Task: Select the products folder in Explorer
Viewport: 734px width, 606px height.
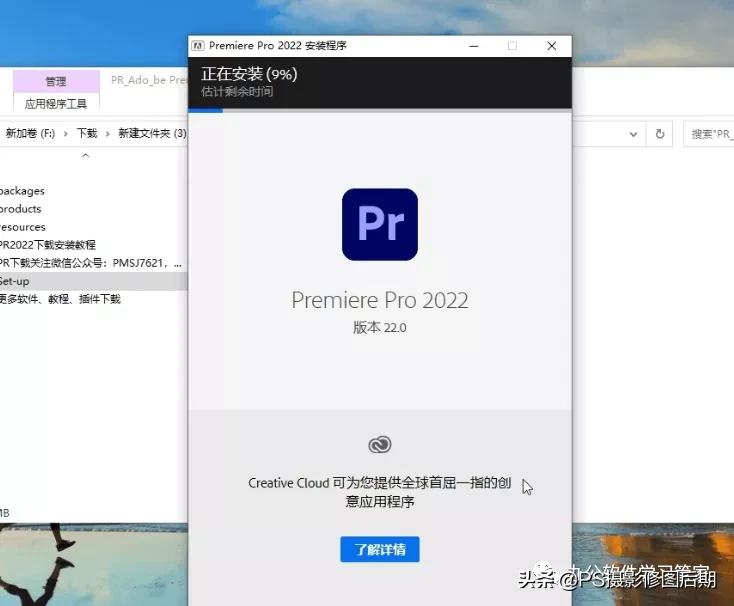Action: [21, 209]
